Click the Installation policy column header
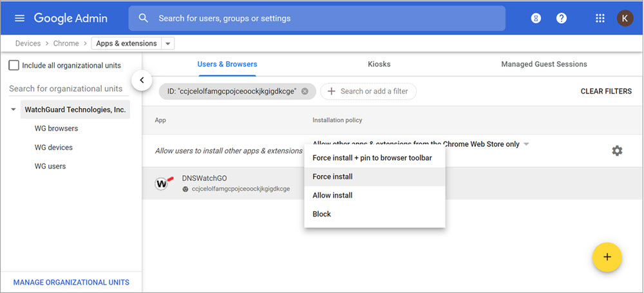The width and height of the screenshot is (644, 293). 337,120
